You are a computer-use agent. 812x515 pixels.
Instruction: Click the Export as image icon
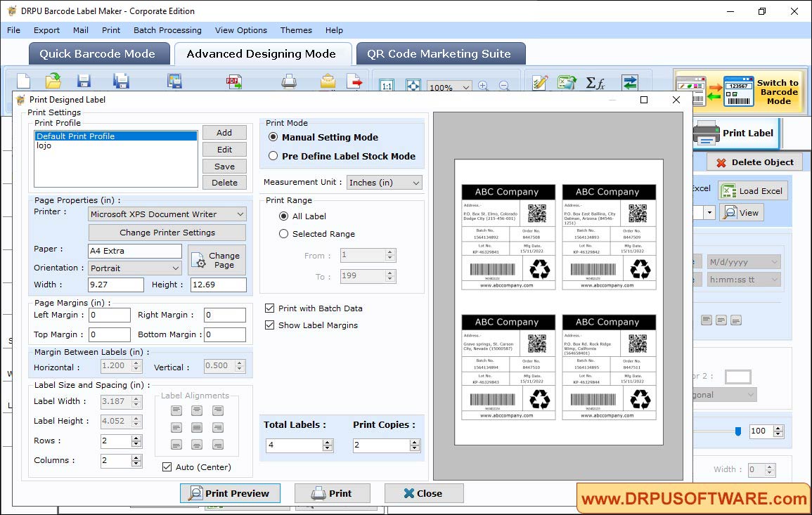[174, 82]
